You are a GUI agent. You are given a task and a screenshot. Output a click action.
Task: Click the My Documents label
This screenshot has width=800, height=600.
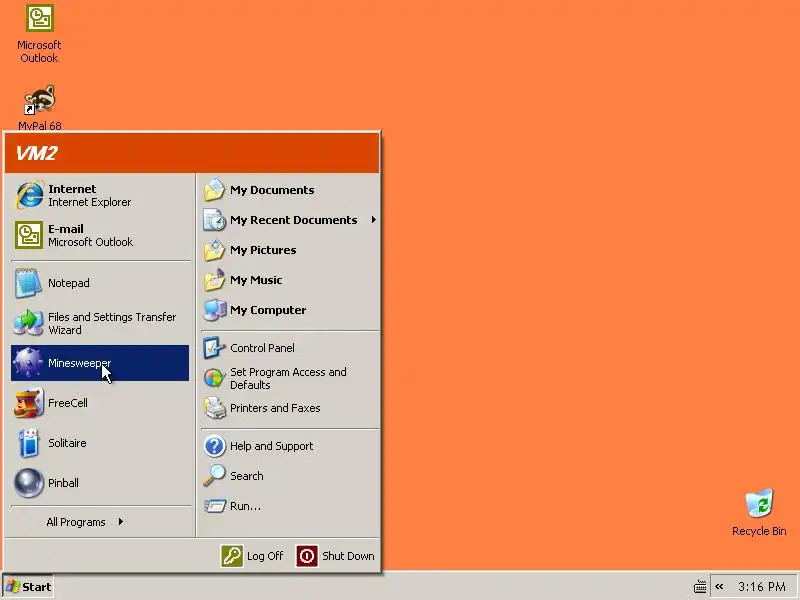(x=272, y=190)
